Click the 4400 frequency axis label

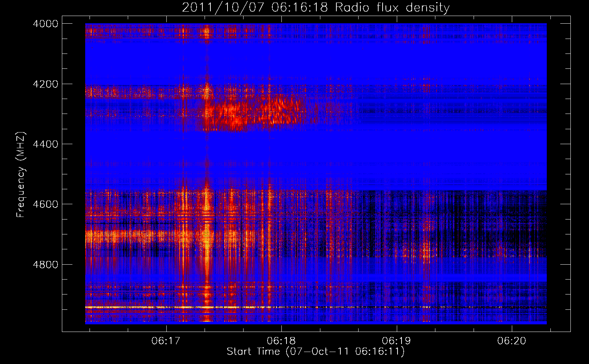coord(46,144)
